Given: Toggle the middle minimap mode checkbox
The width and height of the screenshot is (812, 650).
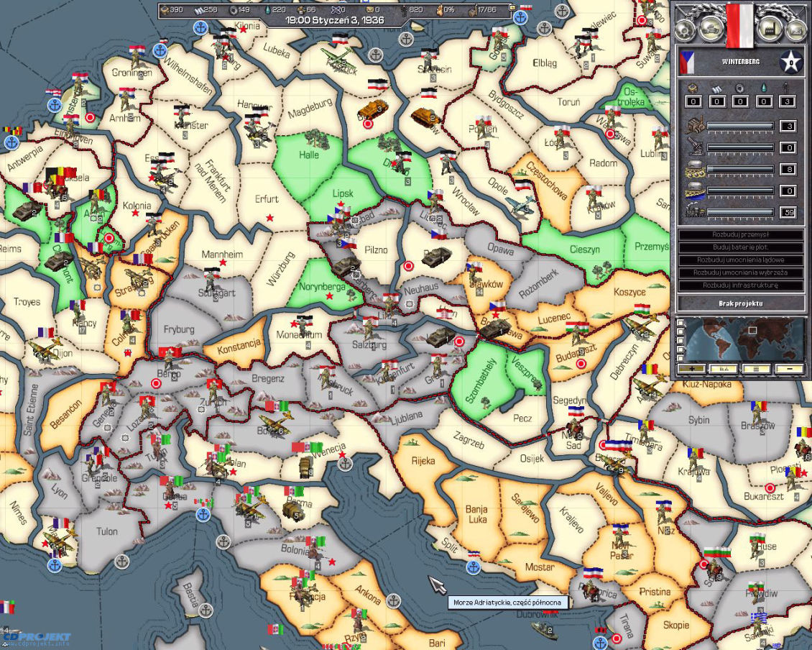Looking at the screenshot, I should 680,341.
